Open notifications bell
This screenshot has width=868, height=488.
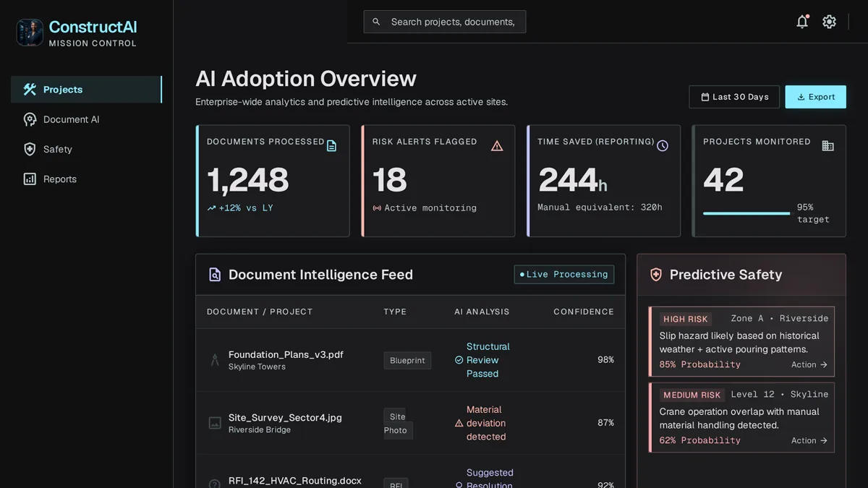pyautogui.click(x=802, y=22)
